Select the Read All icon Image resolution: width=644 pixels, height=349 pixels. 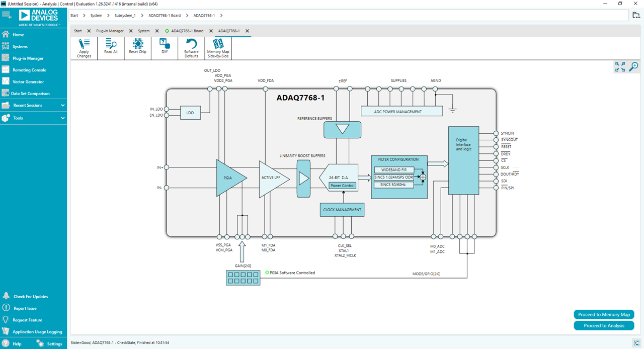pyautogui.click(x=110, y=48)
